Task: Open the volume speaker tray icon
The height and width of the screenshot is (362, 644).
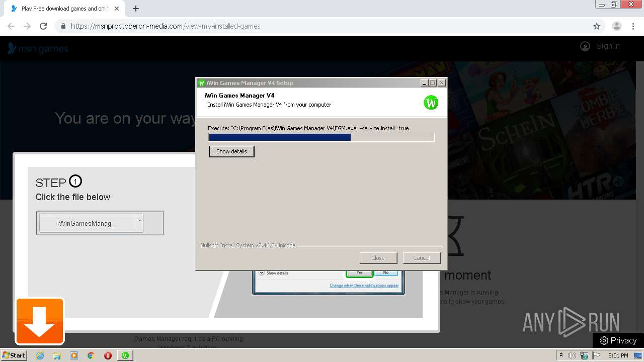Action: (572, 355)
